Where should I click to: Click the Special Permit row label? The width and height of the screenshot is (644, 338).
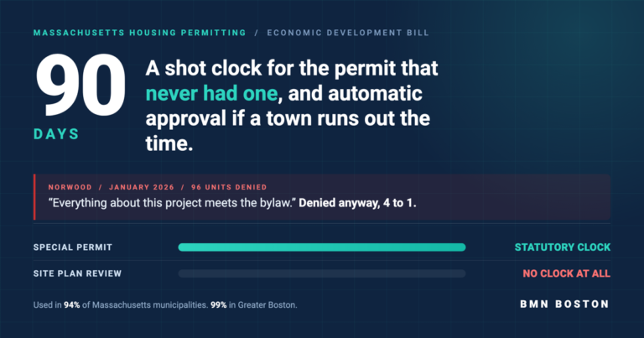(x=73, y=247)
